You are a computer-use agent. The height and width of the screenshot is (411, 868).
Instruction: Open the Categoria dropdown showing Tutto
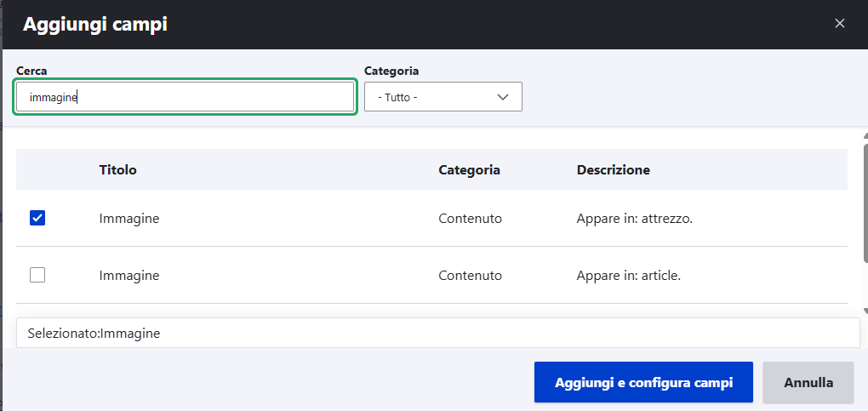click(x=443, y=97)
